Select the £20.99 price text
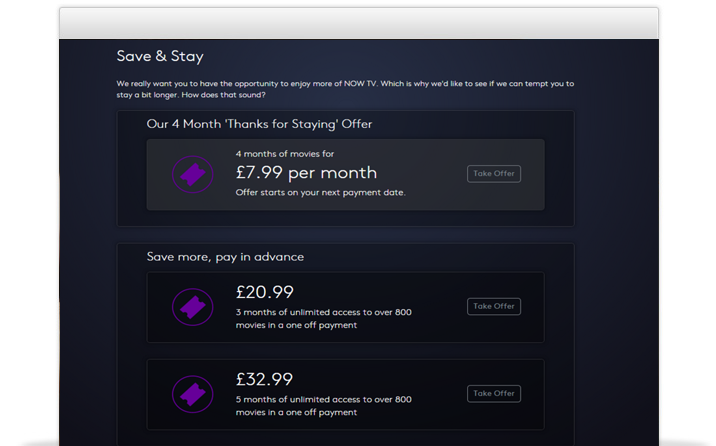The width and height of the screenshot is (716, 446). point(265,292)
